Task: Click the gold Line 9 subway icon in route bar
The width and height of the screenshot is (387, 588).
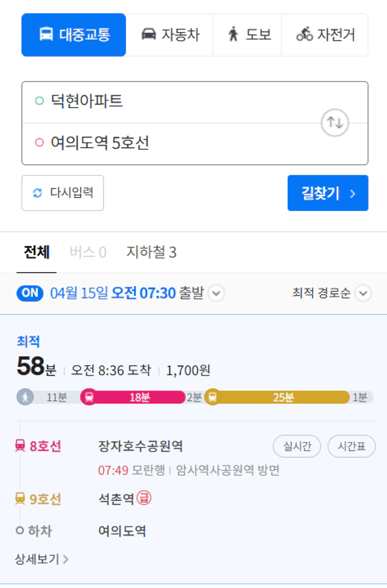Action: point(212,397)
